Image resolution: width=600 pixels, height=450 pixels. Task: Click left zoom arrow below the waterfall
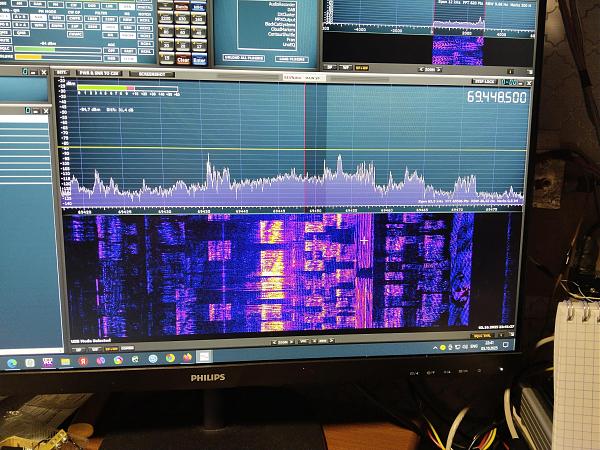tap(272, 339)
